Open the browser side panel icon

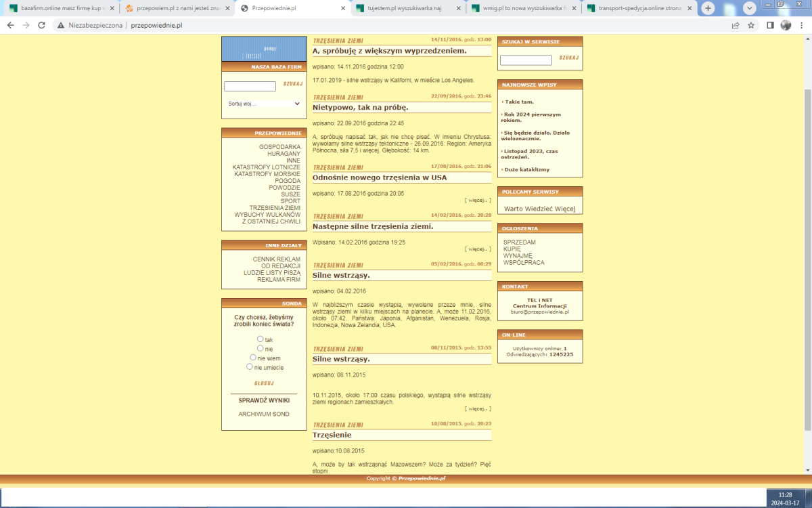click(x=770, y=25)
